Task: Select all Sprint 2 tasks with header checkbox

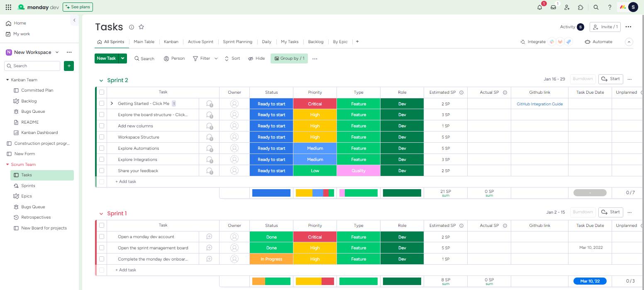Action: click(x=102, y=92)
